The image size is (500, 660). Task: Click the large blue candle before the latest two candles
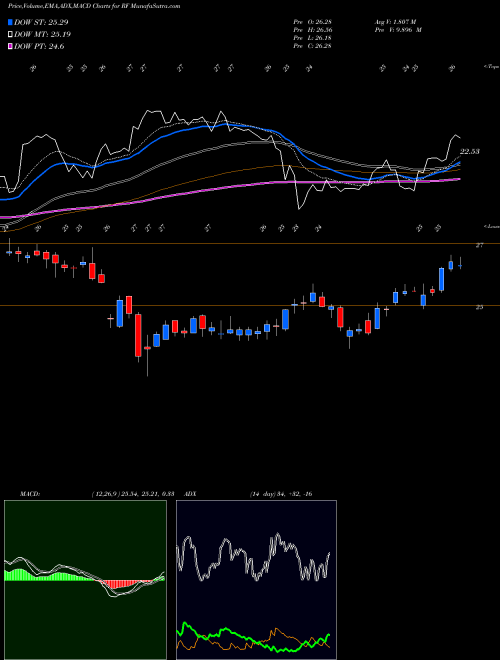tap(441, 279)
